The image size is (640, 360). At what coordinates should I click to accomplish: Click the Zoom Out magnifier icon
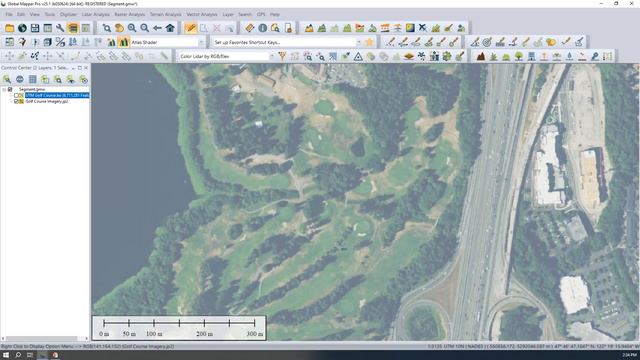click(144, 28)
